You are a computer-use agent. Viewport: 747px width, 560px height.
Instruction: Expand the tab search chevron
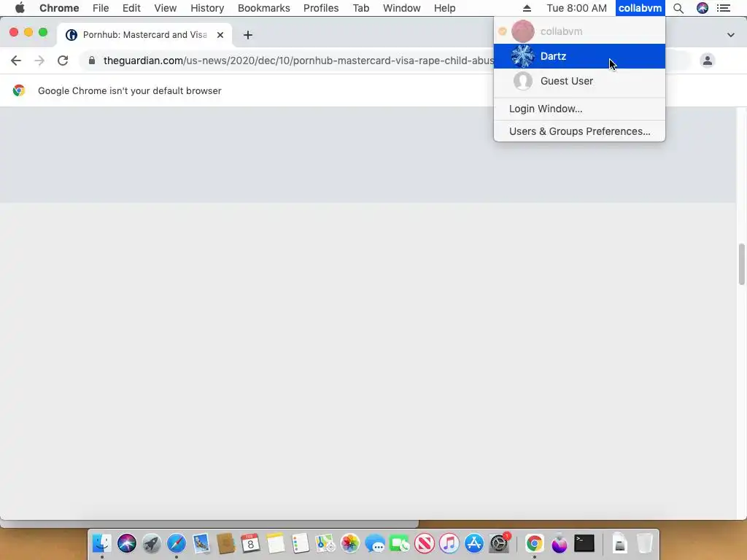[731, 35]
